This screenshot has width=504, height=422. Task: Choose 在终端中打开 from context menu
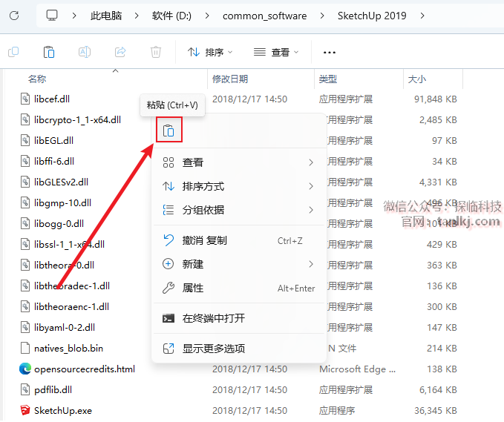238,318
